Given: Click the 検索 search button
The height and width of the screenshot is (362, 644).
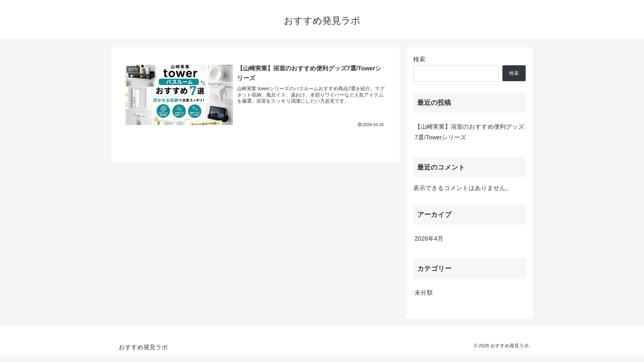Looking at the screenshot, I should pyautogui.click(x=514, y=73).
